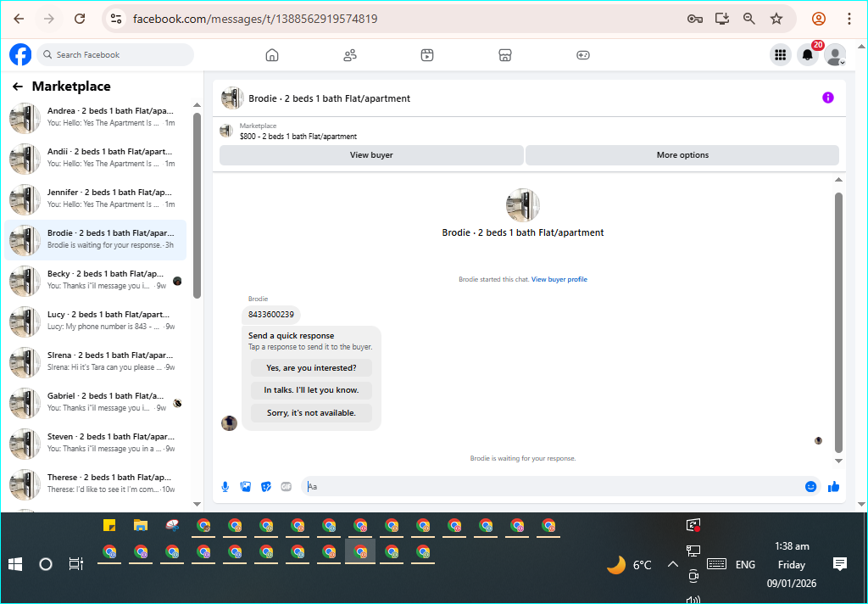Open Facebook home via logo
Image resolution: width=868 pixels, height=604 pixels.
(x=20, y=55)
